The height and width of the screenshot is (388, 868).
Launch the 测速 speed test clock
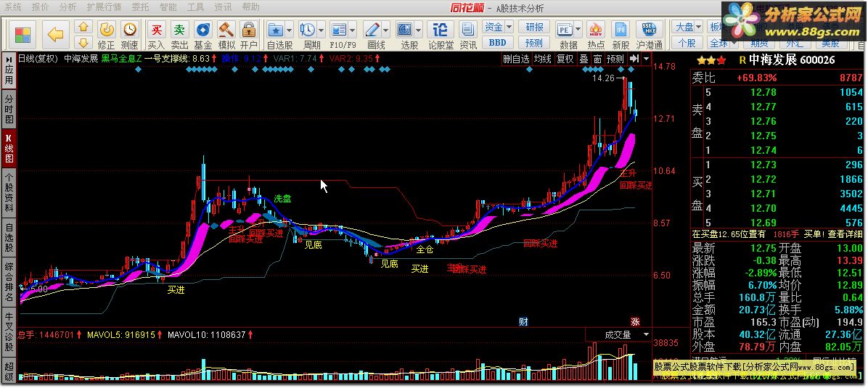click(129, 35)
